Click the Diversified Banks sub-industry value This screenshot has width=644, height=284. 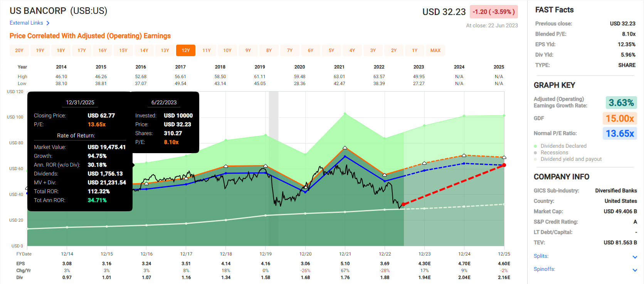pos(616,190)
